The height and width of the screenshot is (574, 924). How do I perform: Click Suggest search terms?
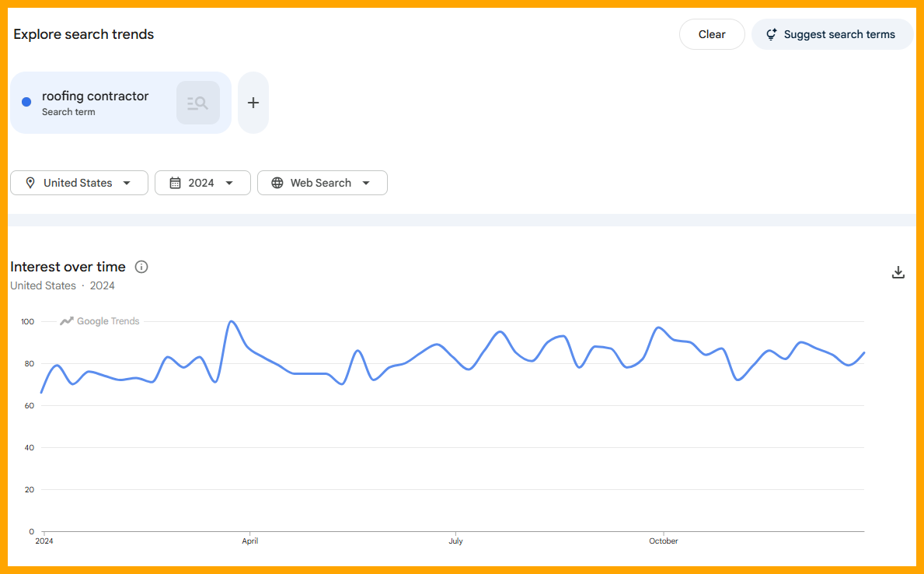(832, 34)
